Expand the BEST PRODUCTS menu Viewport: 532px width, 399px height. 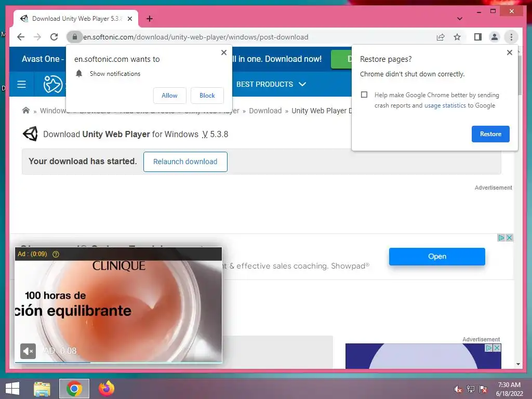271,84
